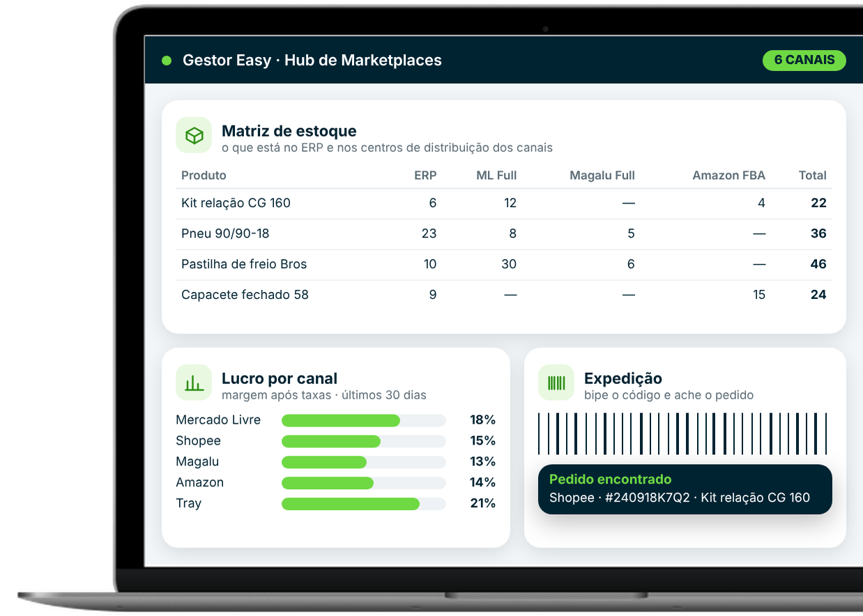Click the 14% margin value
The height and width of the screenshot is (616, 863).
[482, 483]
